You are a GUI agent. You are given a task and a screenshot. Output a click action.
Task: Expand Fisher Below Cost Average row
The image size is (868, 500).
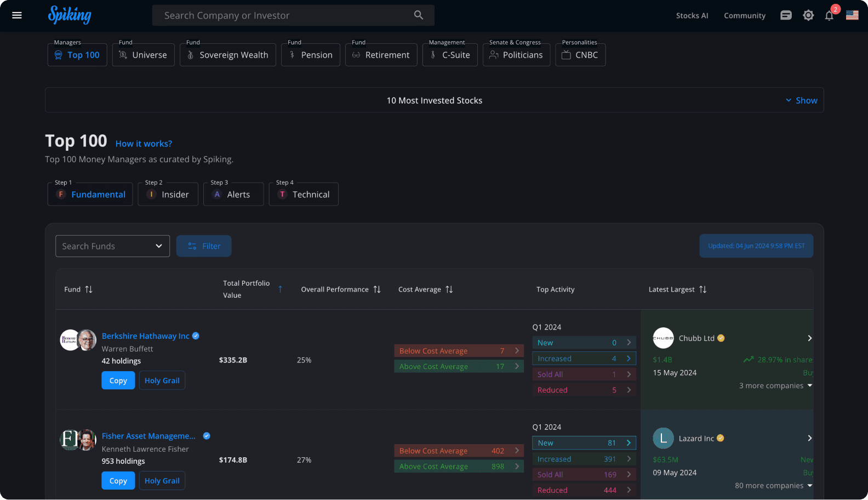[x=459, y=451]
